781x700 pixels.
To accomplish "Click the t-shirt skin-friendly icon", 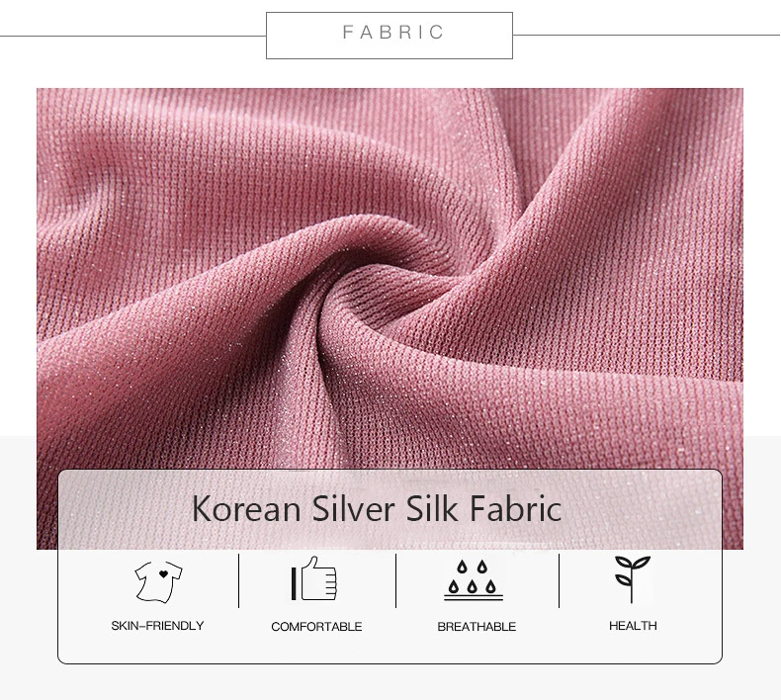I will click(158, 582).
